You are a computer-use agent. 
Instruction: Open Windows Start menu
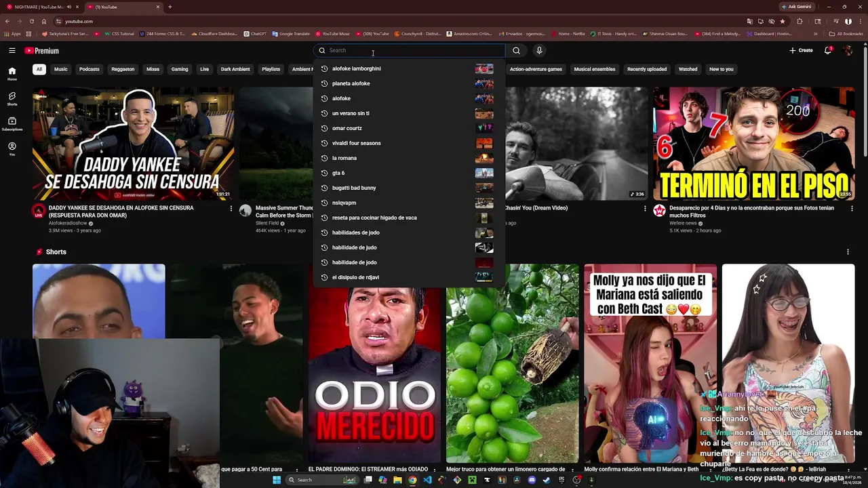[277, 480]
